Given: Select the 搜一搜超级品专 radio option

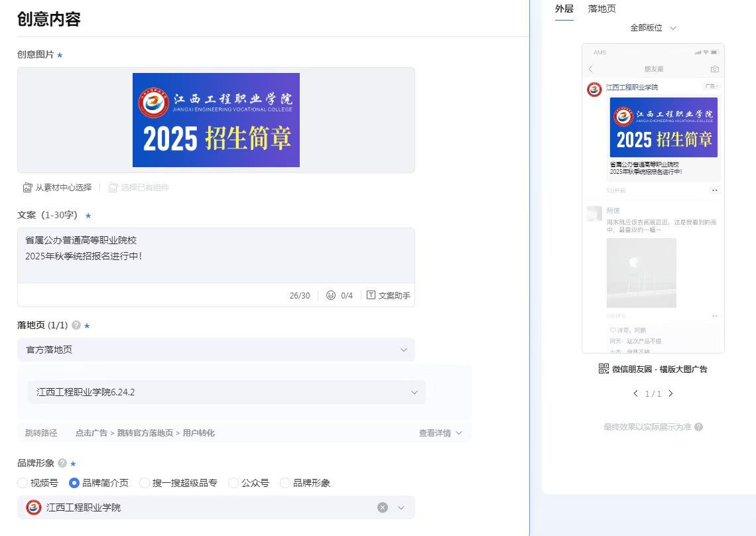Looking at the screenshot, I should point(144,483).
